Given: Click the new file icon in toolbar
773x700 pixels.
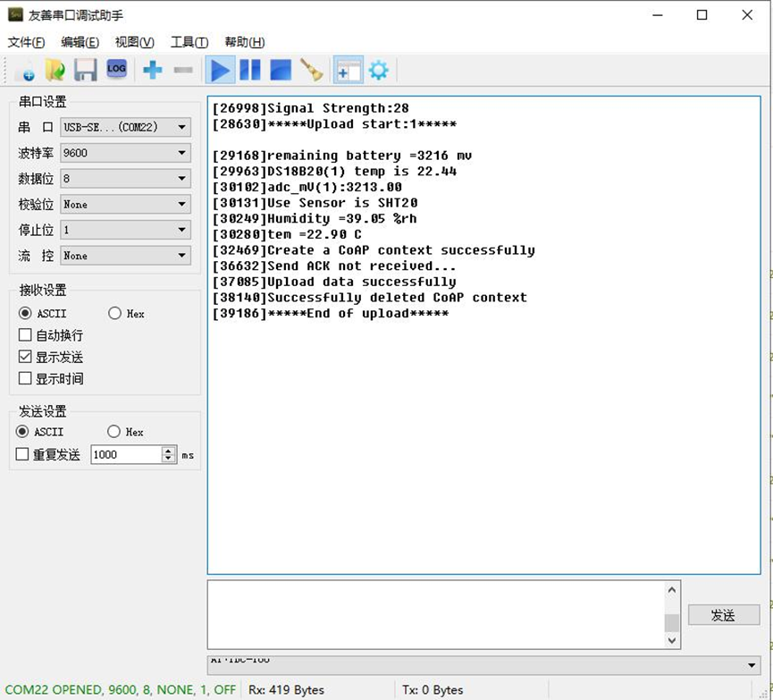Looking at the screenshot, I should pos(25,71).
